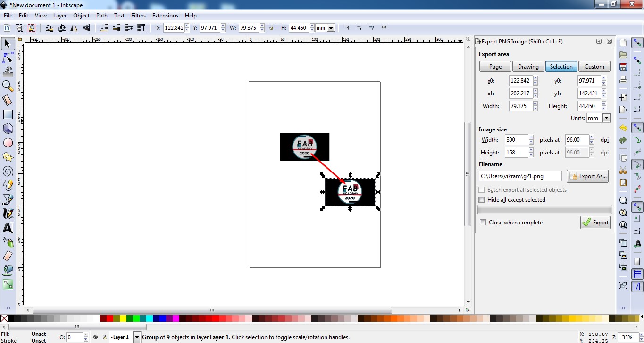This screenshot has height=343, width=644.
Task: Toggle grid snapping in snap bar
Action: [637, 274]
